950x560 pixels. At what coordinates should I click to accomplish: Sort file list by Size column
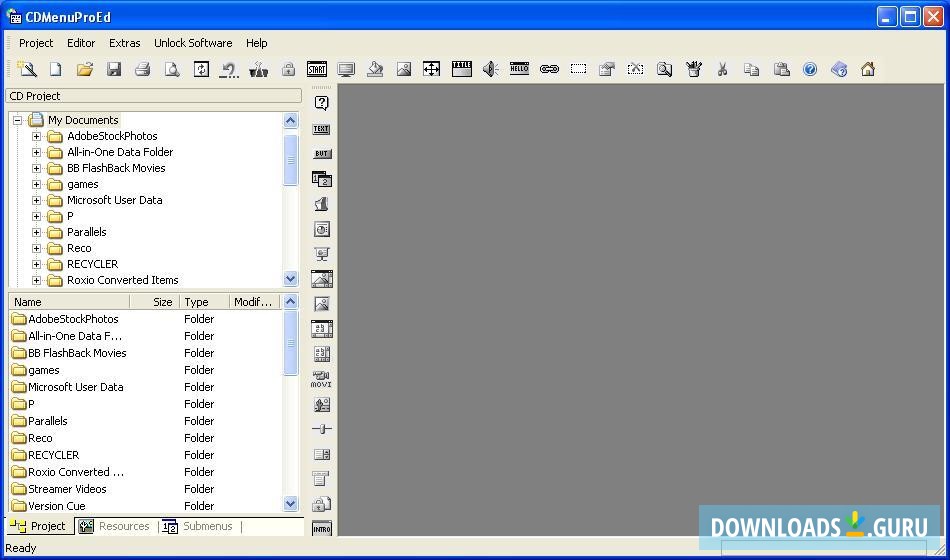click(x=154, y=302)
